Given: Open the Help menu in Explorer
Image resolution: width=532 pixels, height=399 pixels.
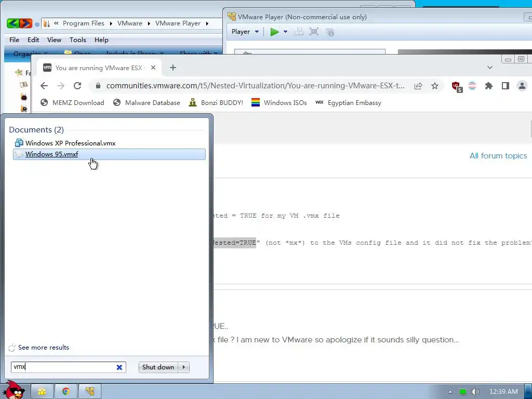Looking at the screenshot, I should (x=101, y=39).
